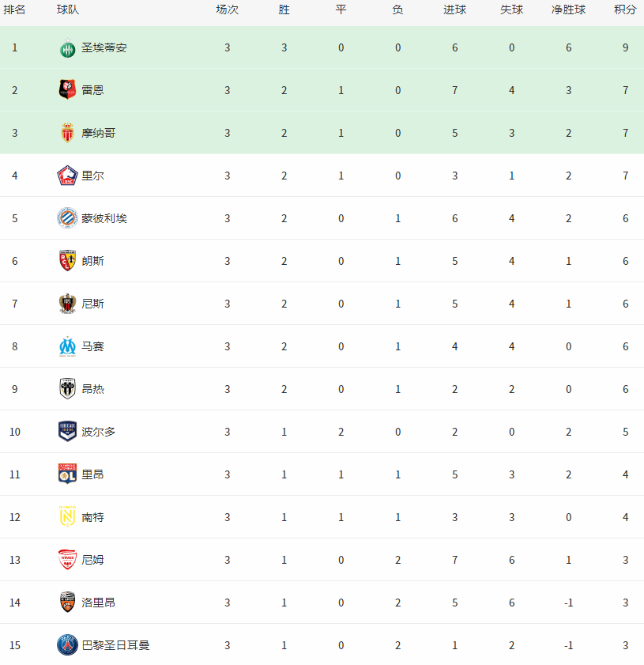
Task: Sort table by 积分 column header
Action: (625, 10)
